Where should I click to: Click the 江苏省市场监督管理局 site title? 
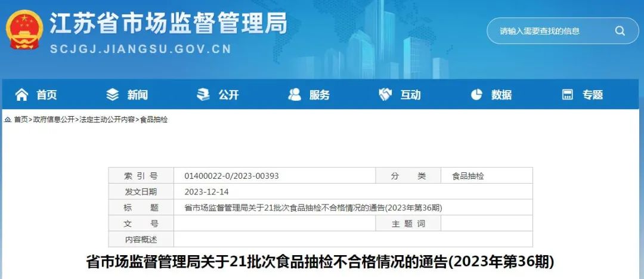coord(168,23)
